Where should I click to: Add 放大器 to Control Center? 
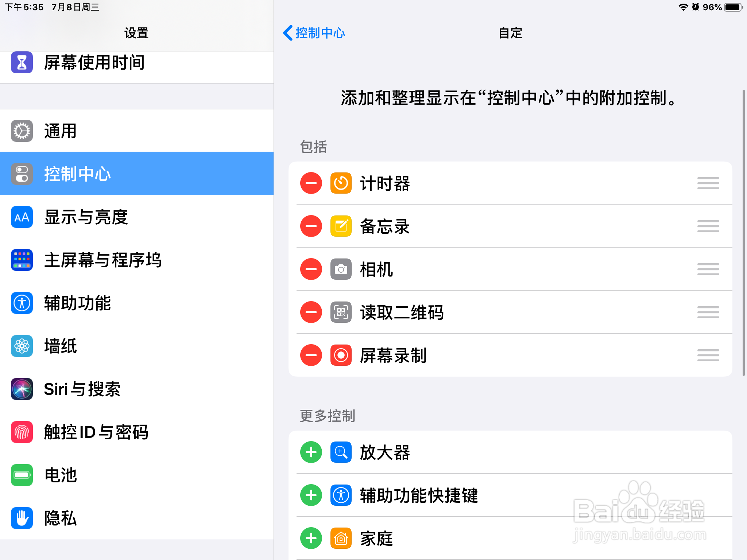[x=310, y=452]
